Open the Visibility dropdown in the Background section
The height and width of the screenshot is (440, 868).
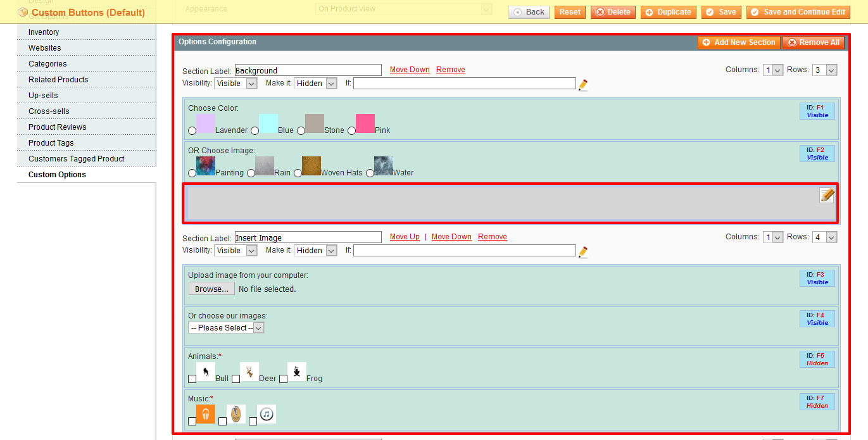coord(236,84)
